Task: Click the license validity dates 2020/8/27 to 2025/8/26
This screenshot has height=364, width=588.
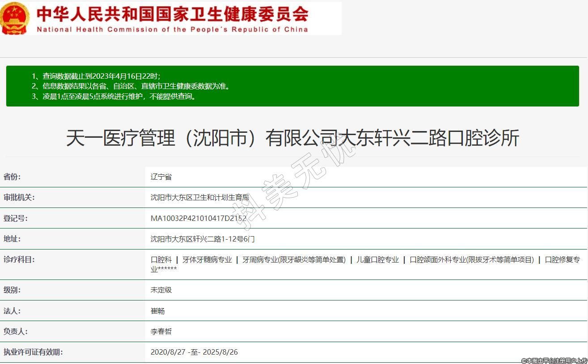Action: pyautogui.click(x=194, y=352)
